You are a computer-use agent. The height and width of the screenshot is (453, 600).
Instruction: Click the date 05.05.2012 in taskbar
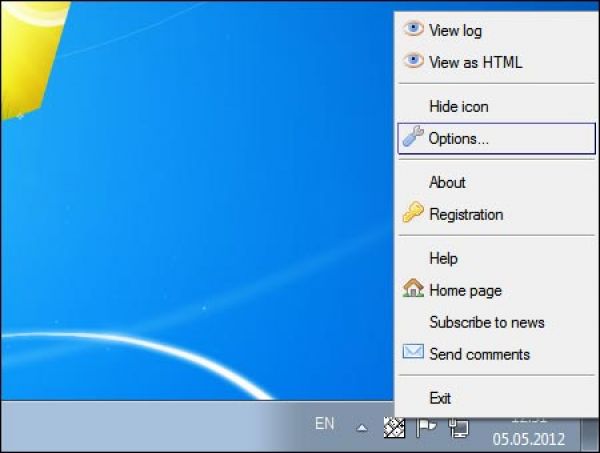pyautogui.click(x=529, y=439)
